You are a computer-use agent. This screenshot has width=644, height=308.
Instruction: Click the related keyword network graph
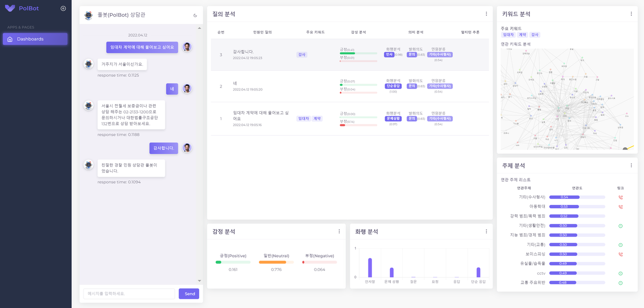click(x=567, y=99)
